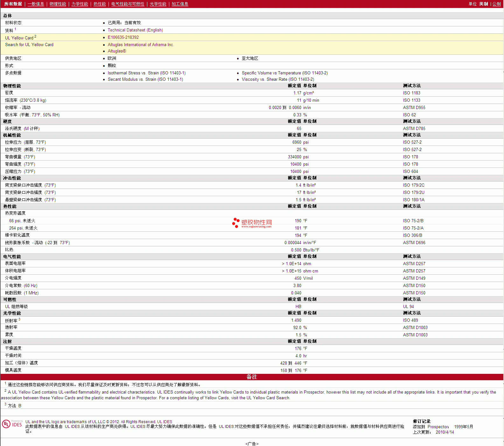This screenshot has width=504, height=446.
Task: Click the 表面电阻率 row label
Action: tap(15, 263)
